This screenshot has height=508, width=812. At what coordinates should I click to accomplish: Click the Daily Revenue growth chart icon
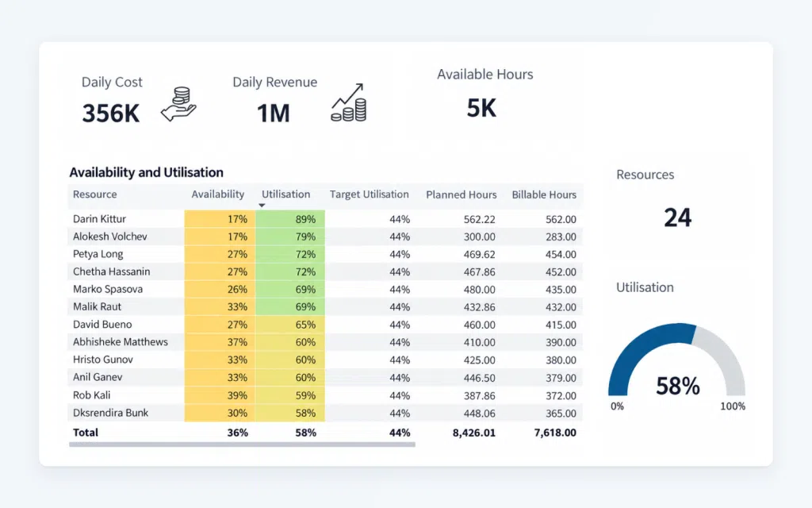tap(349, 102)
